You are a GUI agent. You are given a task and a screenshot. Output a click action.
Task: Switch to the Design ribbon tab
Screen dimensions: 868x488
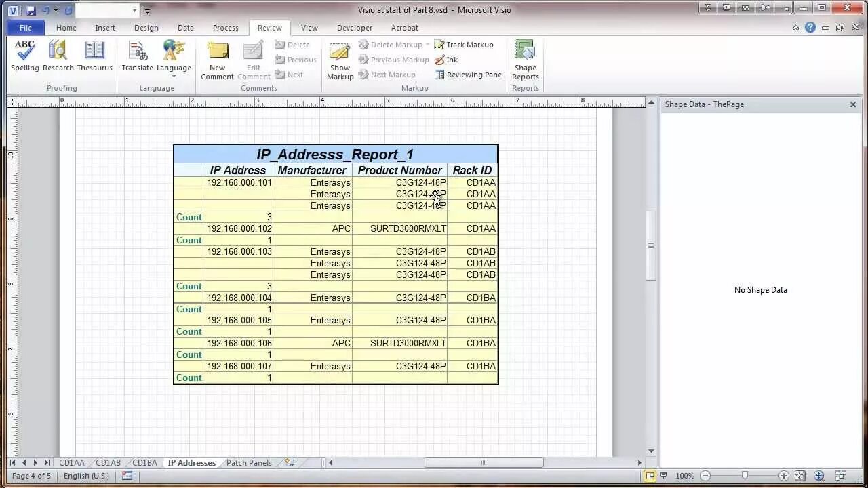tap(146, 28)
